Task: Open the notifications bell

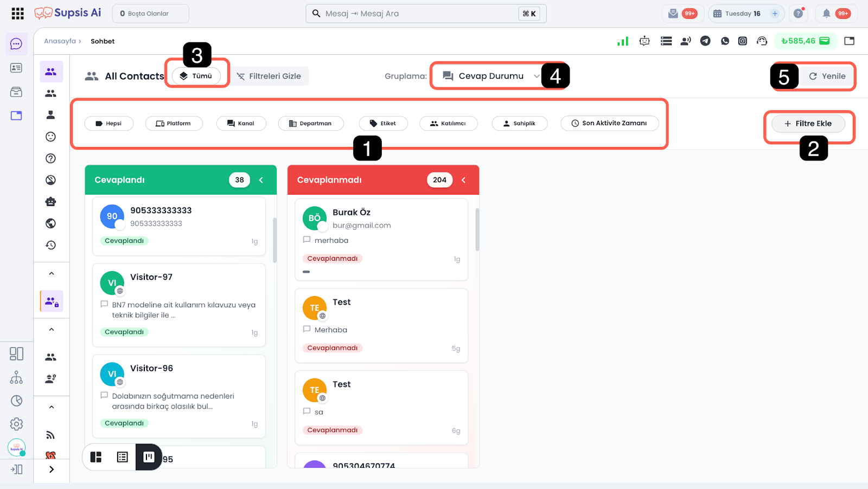Action: (826, 14)
